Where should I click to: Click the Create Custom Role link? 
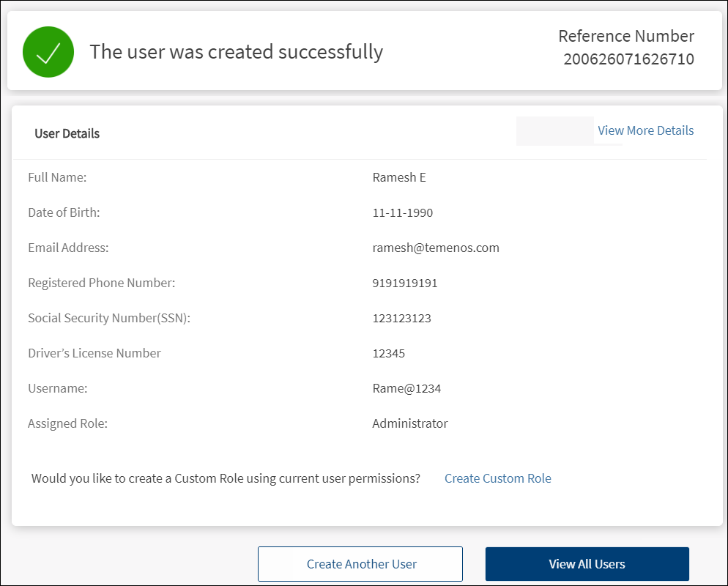[x=497, y=478]
